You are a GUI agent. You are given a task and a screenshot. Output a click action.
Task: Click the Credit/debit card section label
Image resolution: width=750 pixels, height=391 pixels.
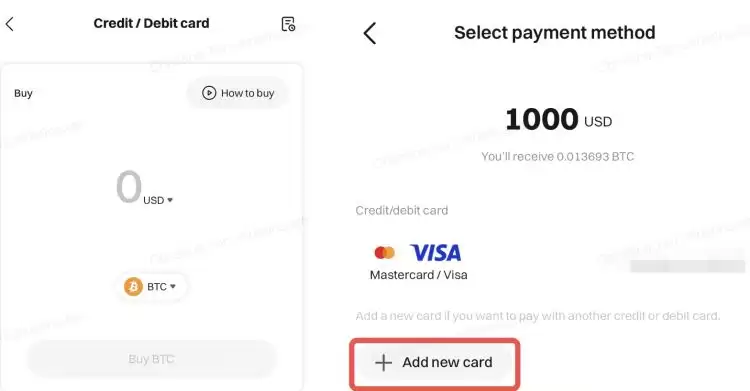tap(402, 211)
